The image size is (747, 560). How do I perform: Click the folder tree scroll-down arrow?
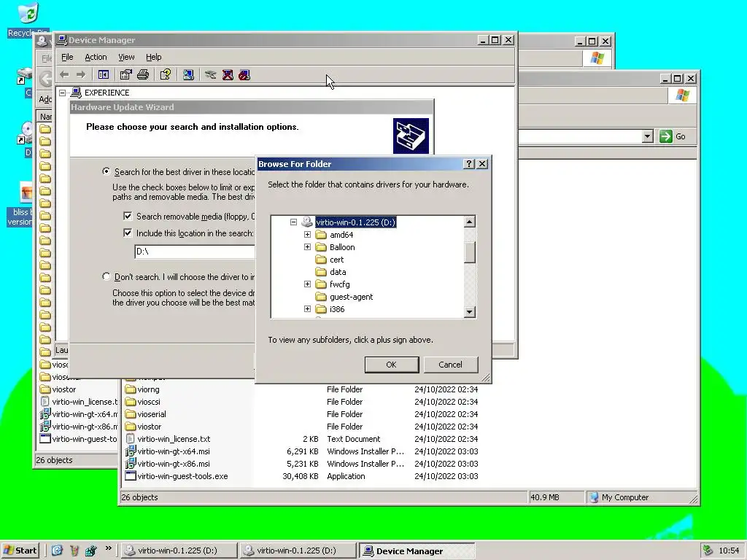click(x=470, y=312)
